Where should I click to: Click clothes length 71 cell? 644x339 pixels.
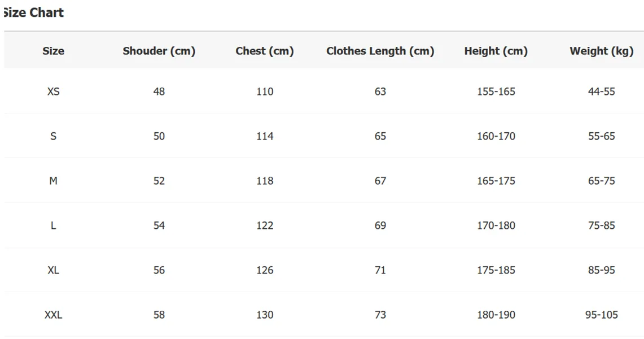coord(380,270)
